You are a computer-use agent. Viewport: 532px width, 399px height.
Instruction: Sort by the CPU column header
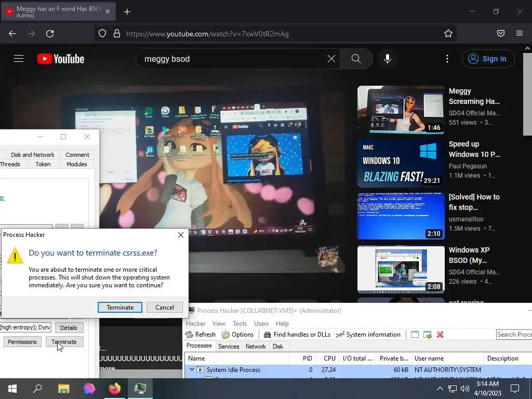(x=327, y=358)
